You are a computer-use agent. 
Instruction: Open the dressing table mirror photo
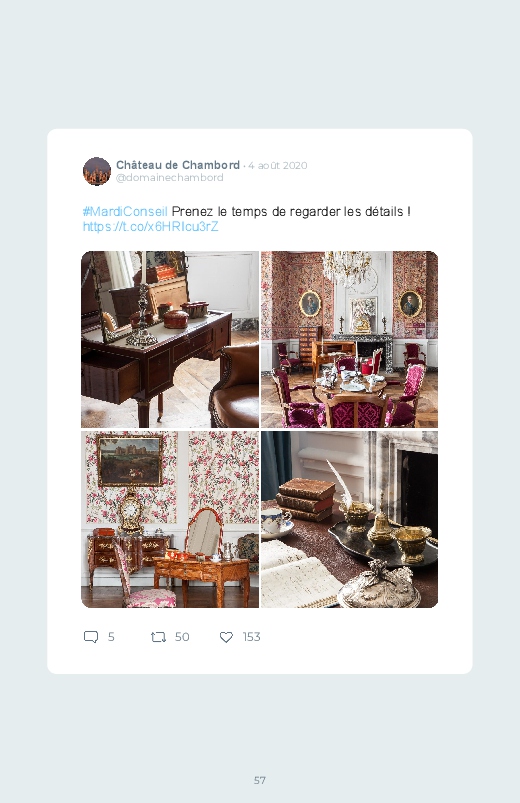pos(170,339)
